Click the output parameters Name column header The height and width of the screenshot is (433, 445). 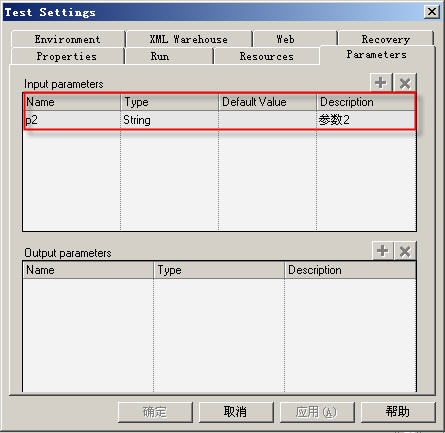(88, 270)
